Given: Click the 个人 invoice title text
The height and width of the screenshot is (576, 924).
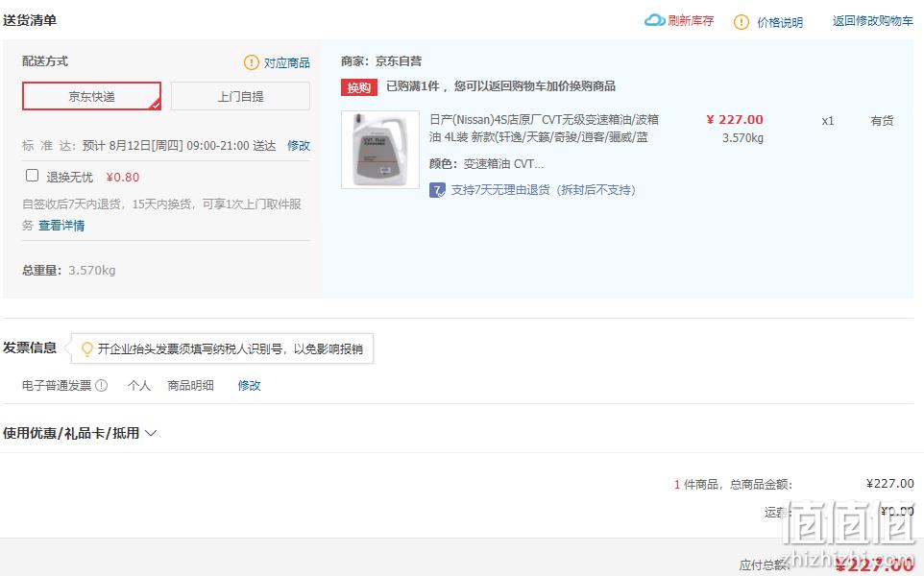Looking at the screenshot, I should [139, 385].
